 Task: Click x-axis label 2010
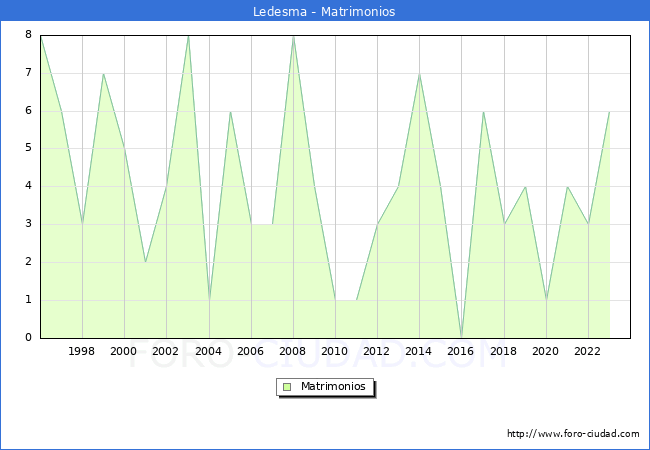tap(335, 351)
